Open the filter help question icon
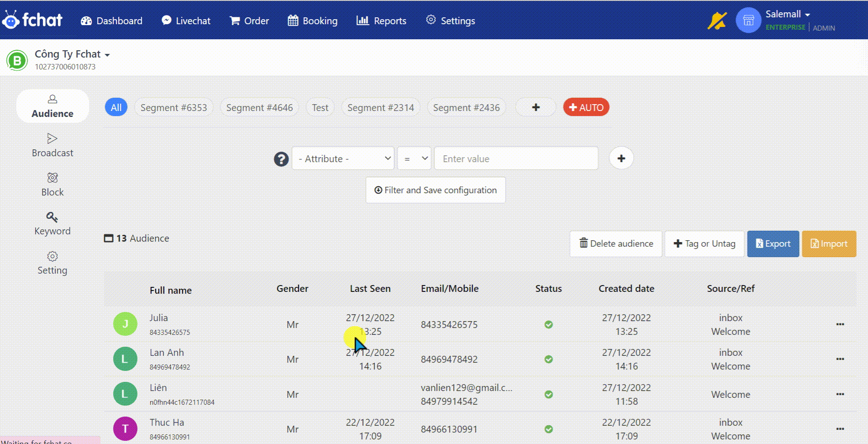868x444 pixels. pos(281,159)
